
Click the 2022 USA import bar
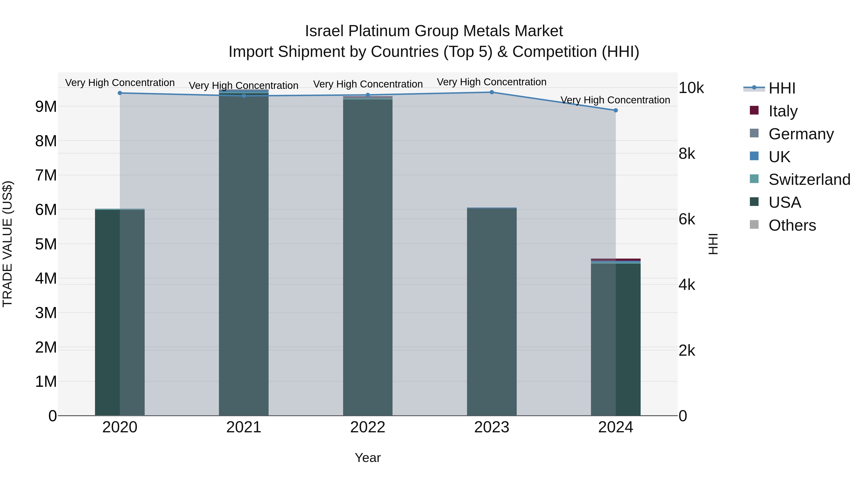pyautogui.click(x=368, y=258)
